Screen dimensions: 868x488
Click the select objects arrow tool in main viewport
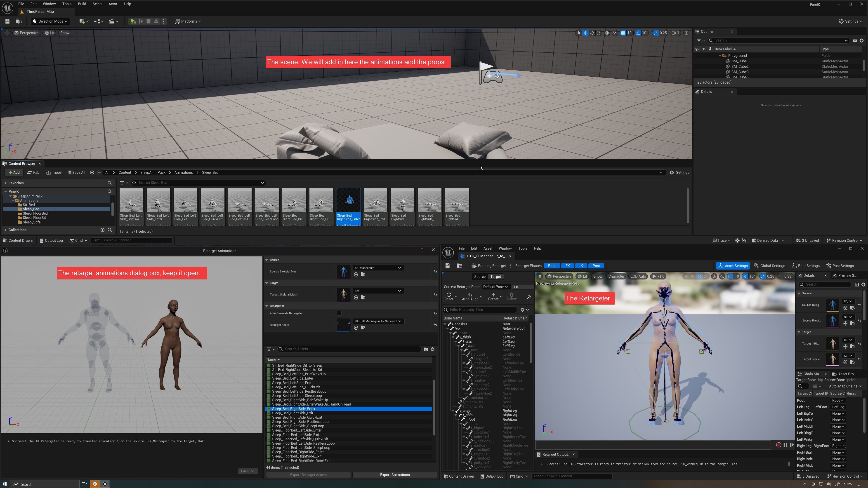tap(579, 33)
